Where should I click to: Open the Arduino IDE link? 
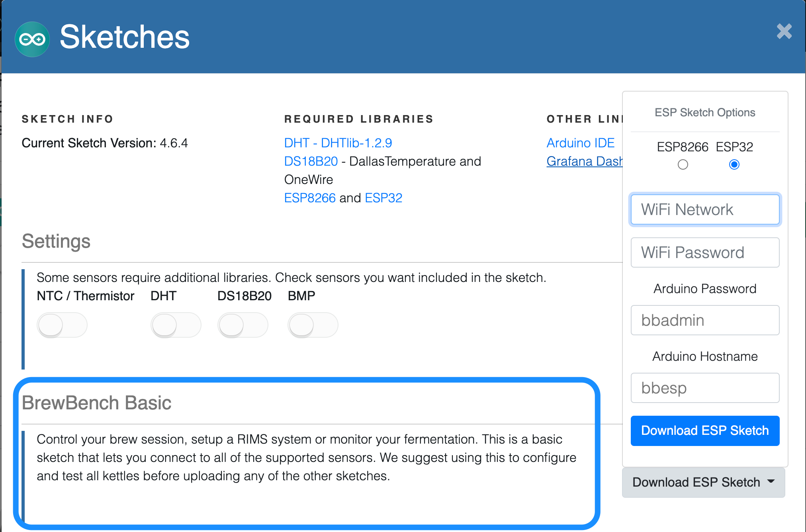point(580,143)
